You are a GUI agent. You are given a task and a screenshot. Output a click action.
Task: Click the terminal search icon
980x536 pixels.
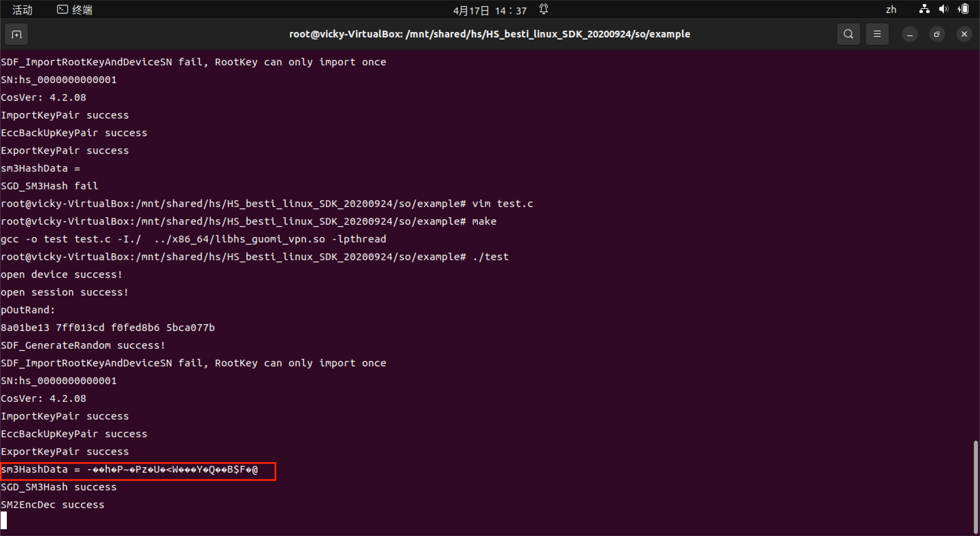point(848,34)
